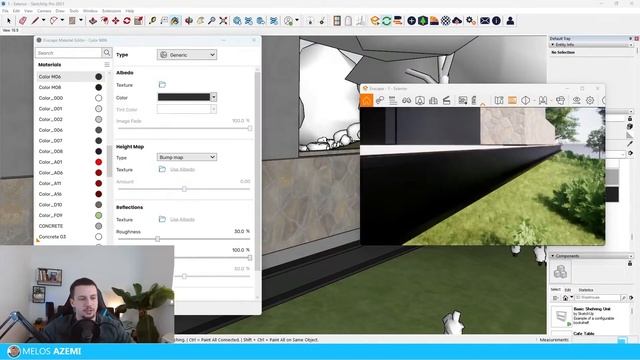Screen dimensions: 640x360
Task: Click the search magnifier in material editor
Action: tap(107, 53)
